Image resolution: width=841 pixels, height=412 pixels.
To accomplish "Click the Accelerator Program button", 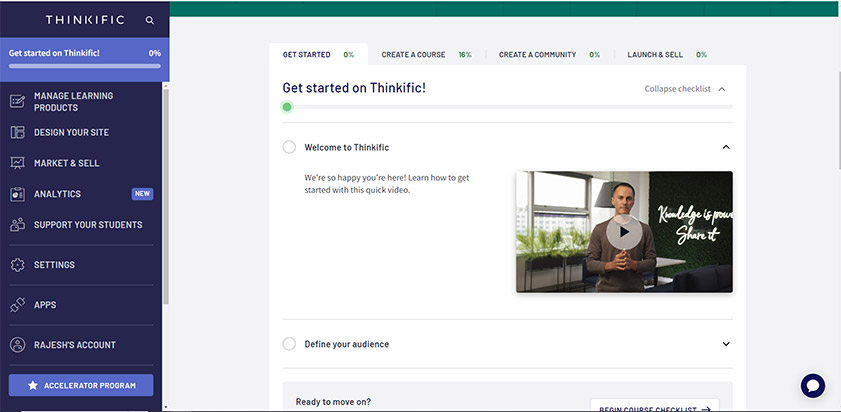I will tap(81, 385).
